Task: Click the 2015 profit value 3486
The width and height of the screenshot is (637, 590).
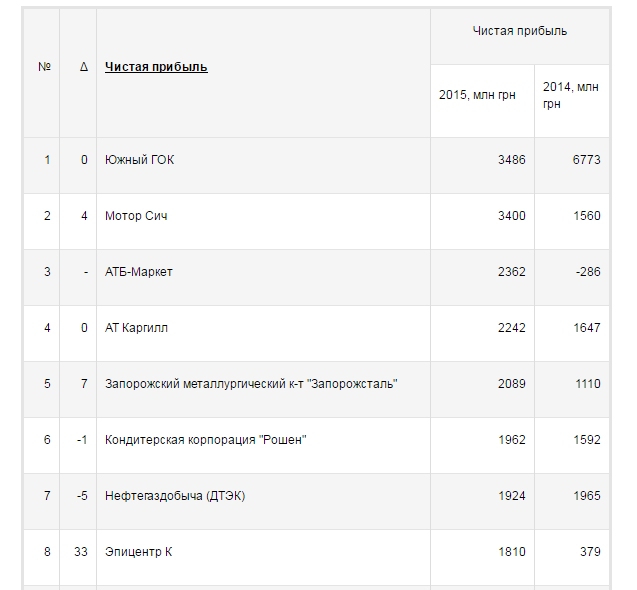Action: pos(511,160)
